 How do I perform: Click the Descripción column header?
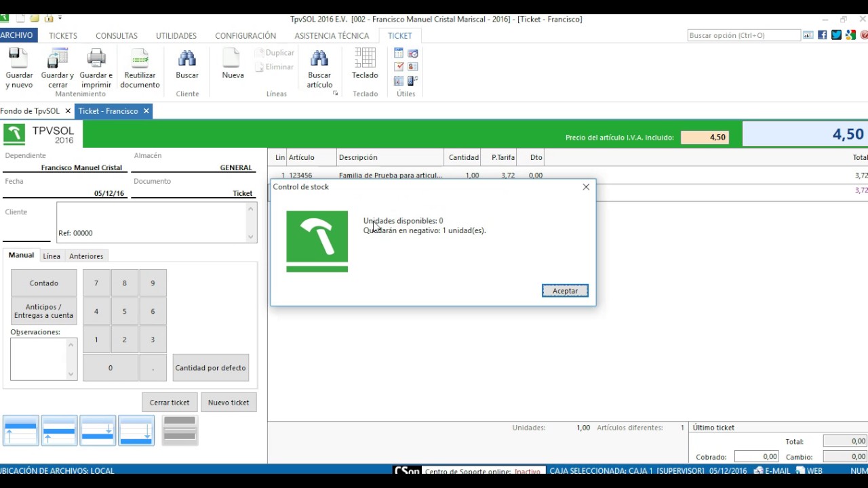tap(390, 157)
